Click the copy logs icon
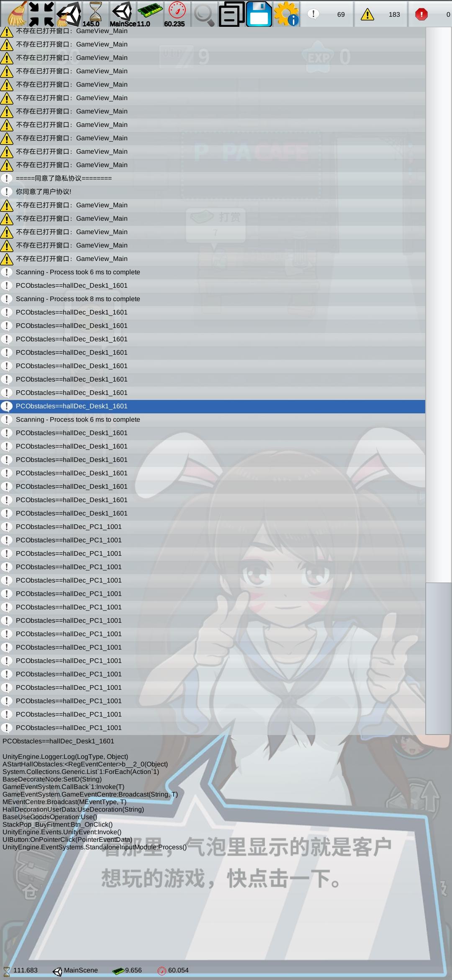The width and height of the screenshot is (452, 980). click(231, 13)
